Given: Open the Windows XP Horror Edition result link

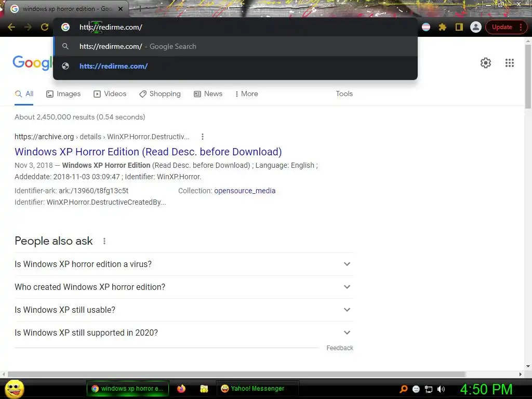Looking at the screenshot, I should pos(148,152).
